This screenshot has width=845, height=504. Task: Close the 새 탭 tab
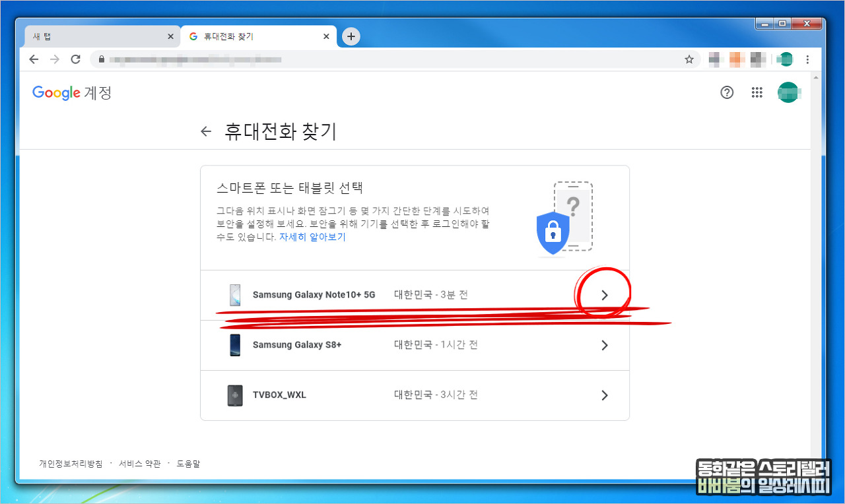(170, 37)
